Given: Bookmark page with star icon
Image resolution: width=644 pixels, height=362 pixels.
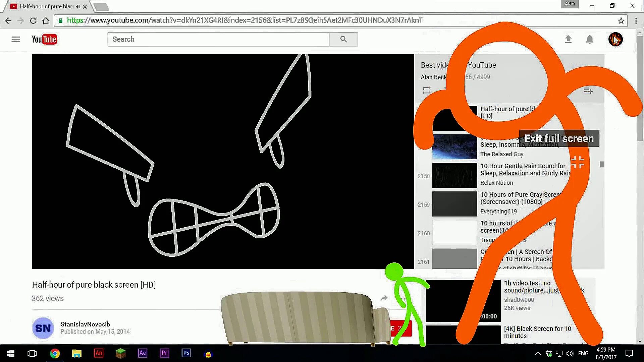Looking at the screenshot, I should coord(621,21).
